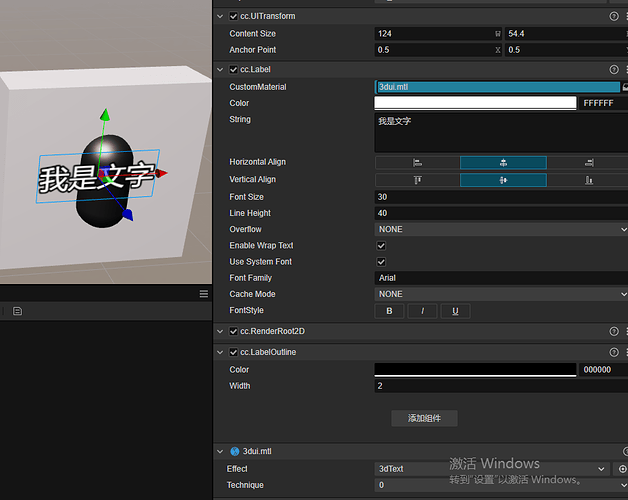Disable the cc.RenderRoot2D component checkbox

pyautogui.click(x=233, y=331)
